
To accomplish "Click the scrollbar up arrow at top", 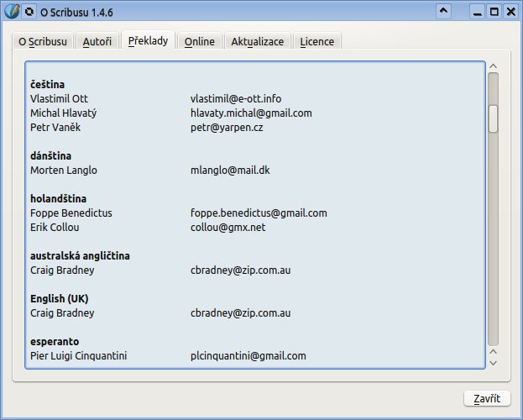I will pyautogui.click(x=494, y=66).
